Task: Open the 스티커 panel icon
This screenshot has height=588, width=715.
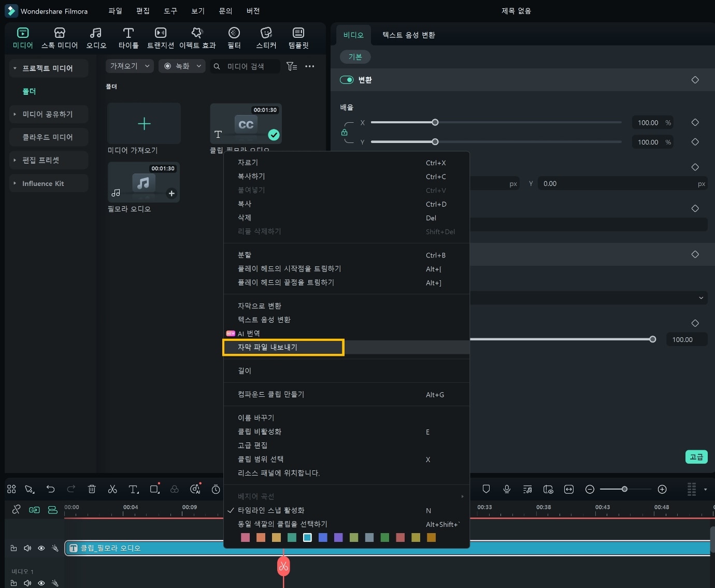Action: pos(266,33)
